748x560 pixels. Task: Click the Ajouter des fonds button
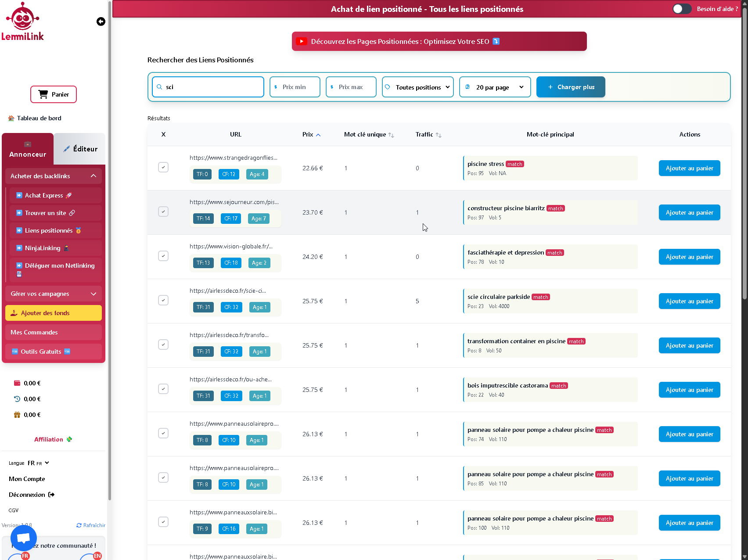[53, 313]
